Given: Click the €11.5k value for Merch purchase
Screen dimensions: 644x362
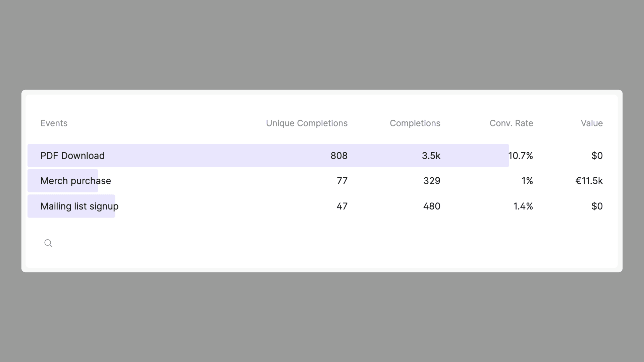Looking at the screenshot, I should coord(589,181).
